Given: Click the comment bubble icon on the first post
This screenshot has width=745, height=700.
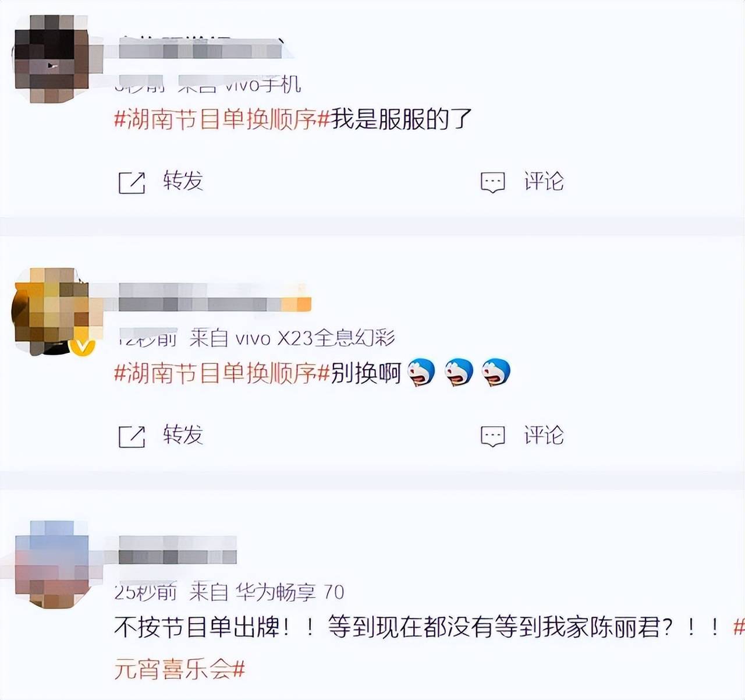Looking at the screenshot, I should click(492, 182).
